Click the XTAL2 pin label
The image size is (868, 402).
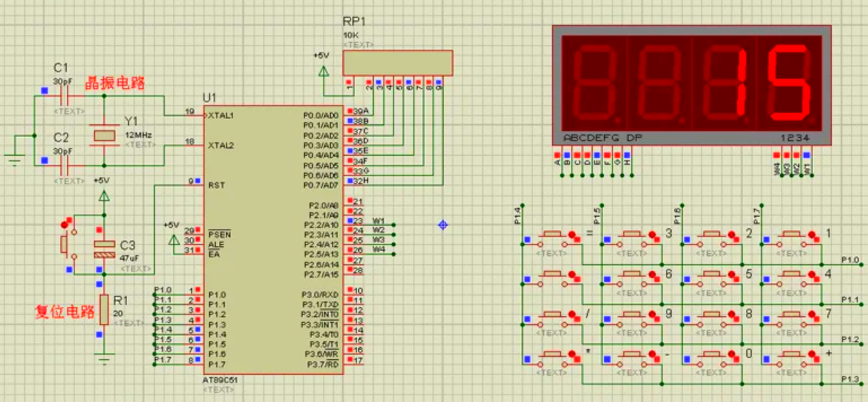[221, 145]
